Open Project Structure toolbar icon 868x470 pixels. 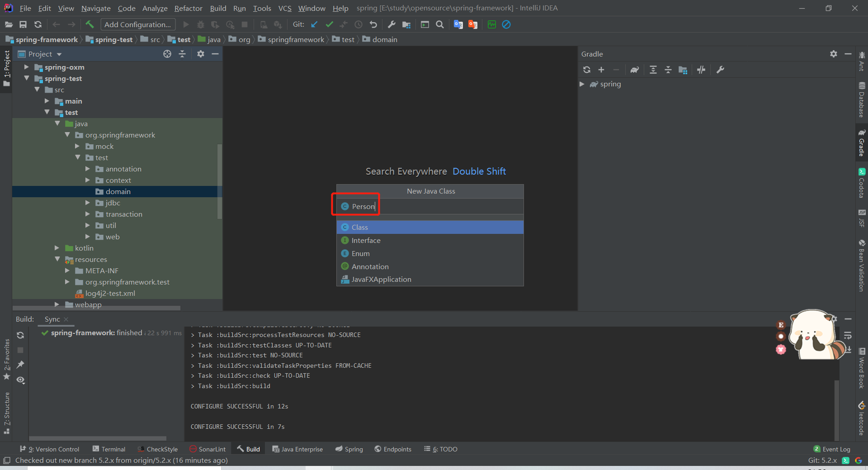[x=406, y=24]
